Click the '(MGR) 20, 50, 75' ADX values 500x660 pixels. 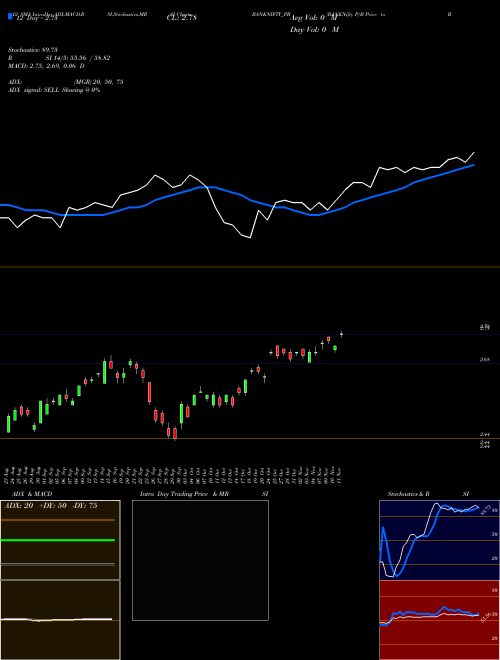tap(98, 82)
